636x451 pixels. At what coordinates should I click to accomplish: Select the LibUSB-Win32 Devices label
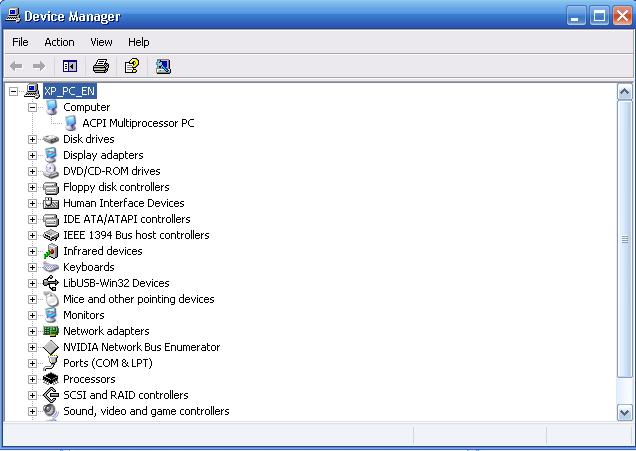coord(116,283)
